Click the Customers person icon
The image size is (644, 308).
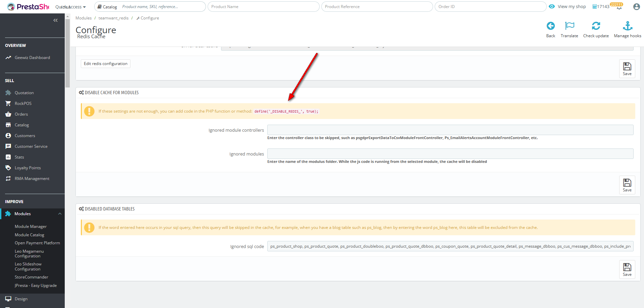point(8,136)
